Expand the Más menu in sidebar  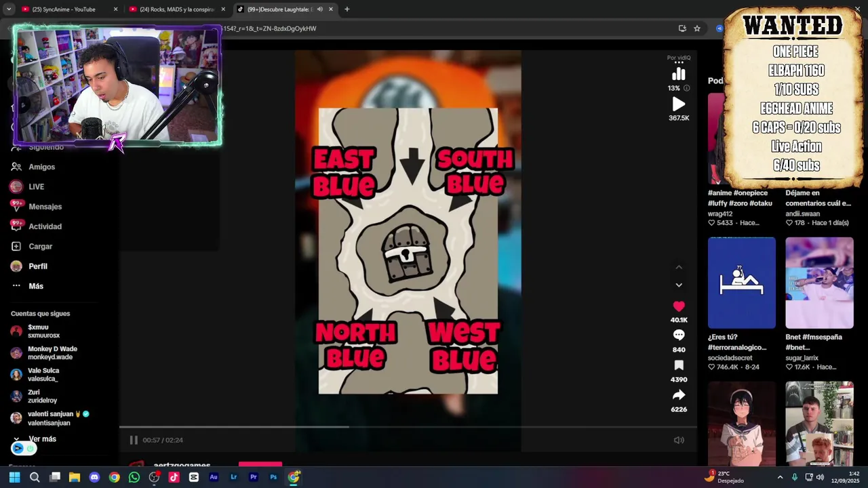click(36, 286)
